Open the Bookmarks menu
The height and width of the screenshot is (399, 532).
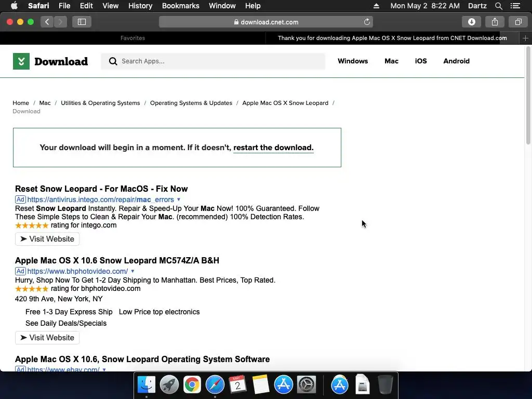click(x=180, y=6)
